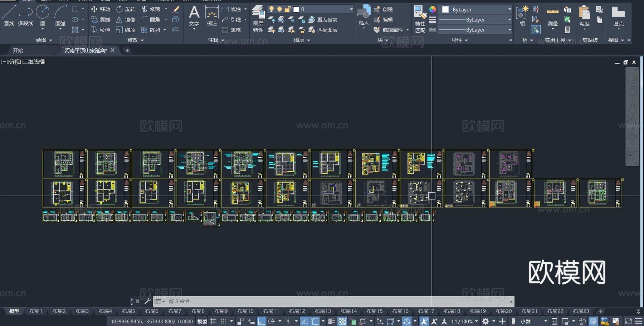Open the linetype ByLayer dropdown

[x=475, y=29]
